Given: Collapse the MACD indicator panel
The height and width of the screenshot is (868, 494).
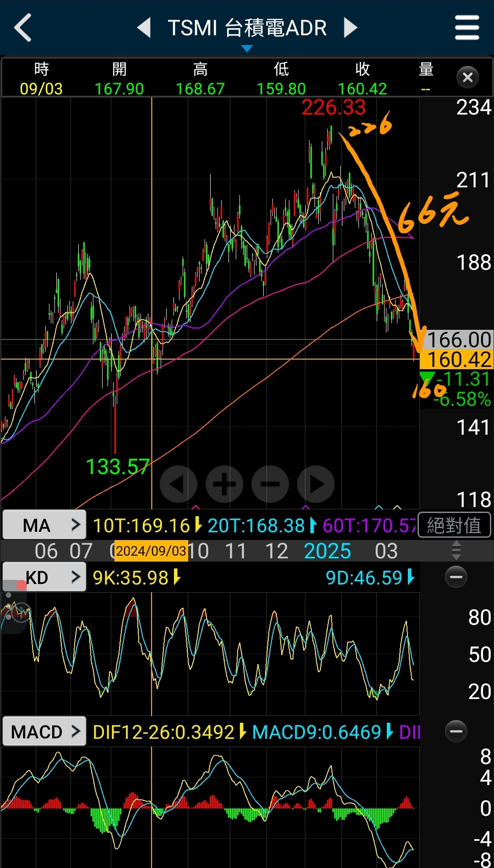Looking at the screenshot, I should coord(456,731).
